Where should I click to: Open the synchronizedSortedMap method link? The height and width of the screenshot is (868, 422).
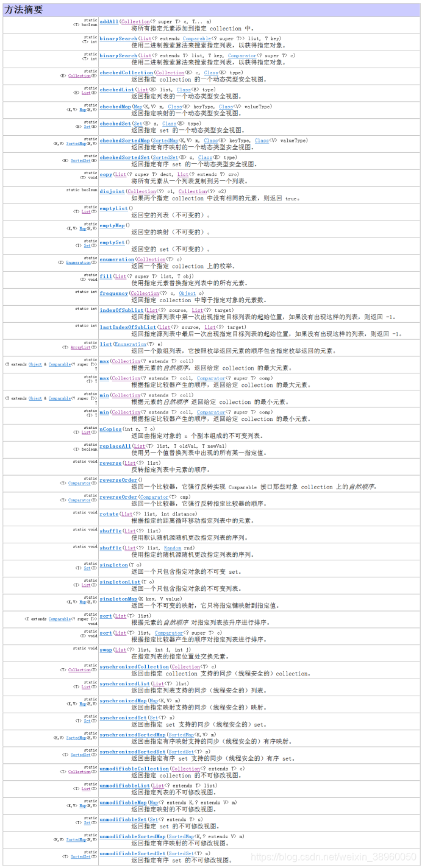(132, 735)
